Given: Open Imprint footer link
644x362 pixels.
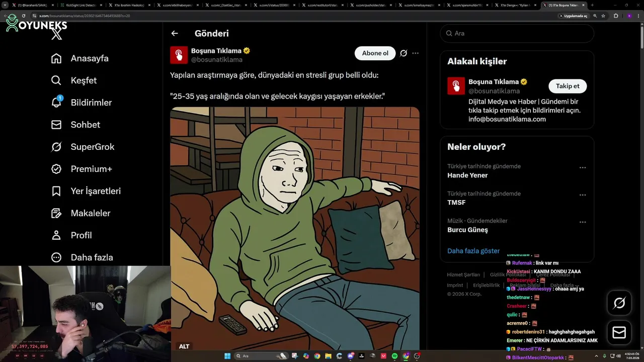Looking at the screenshot, I should tap(455, 285).
